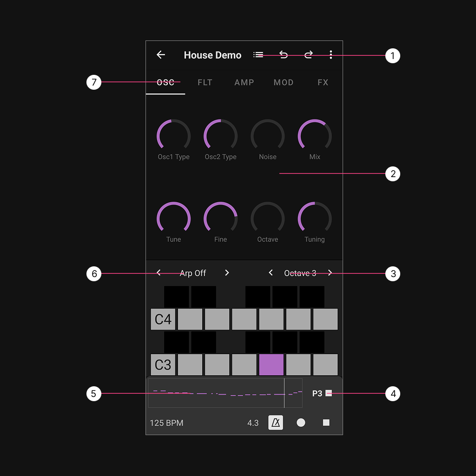This screenshot has width=476, height=476.
Task: Open the MOD tab
Action: pos(284,82)
